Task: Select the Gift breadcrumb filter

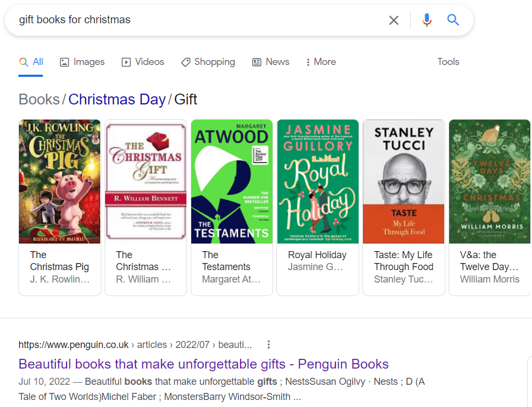Action: pyautogui.click(x=186, y=100)
